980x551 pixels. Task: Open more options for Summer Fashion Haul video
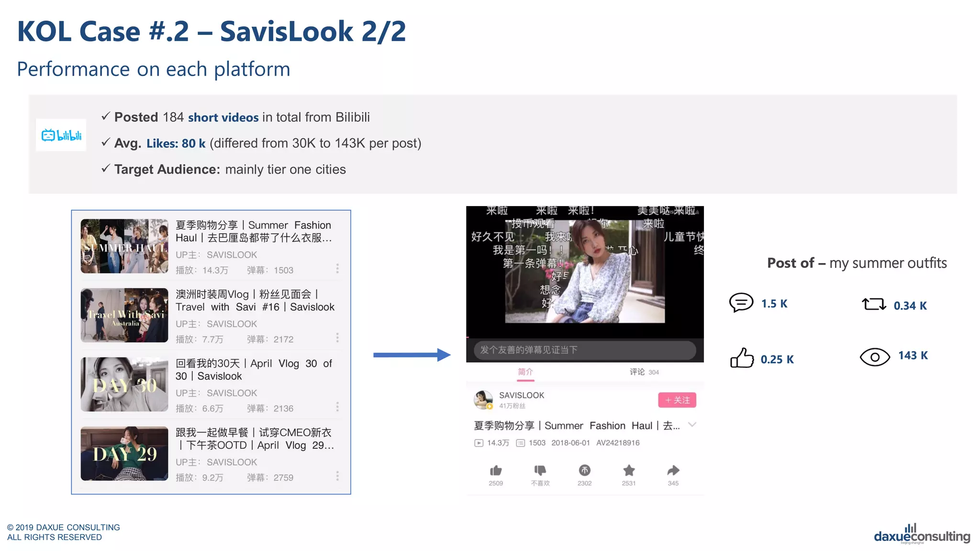click(337, 268)
